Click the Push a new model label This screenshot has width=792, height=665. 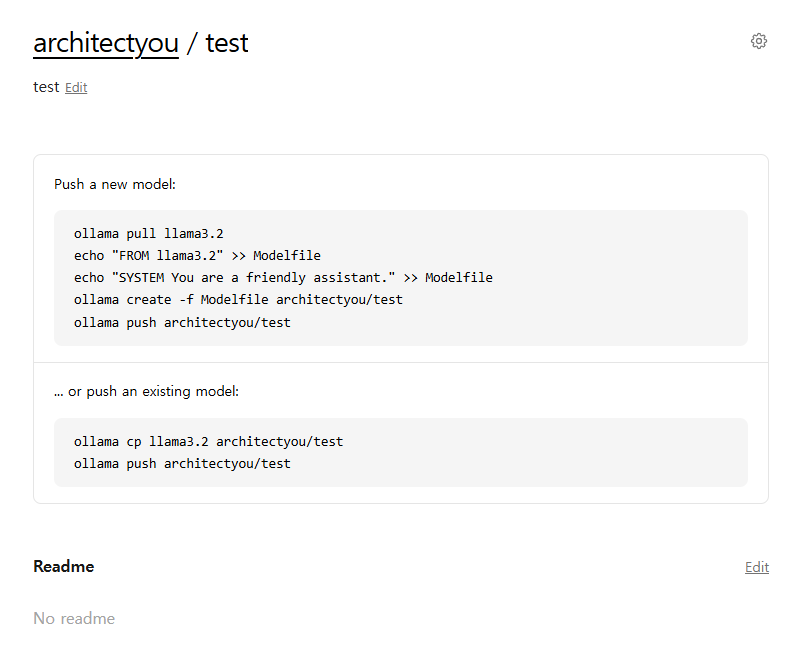(x=115, y=184)
